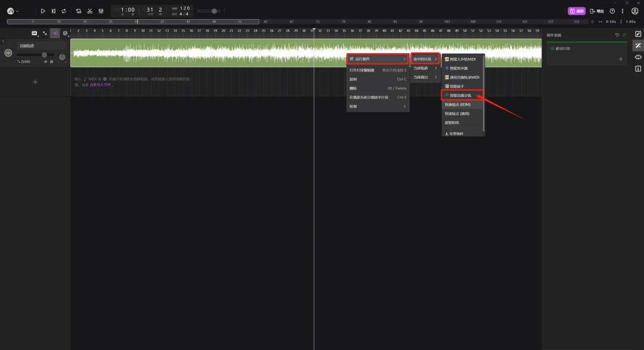Click the plugin submenu scrollbar

pos(484,92)
